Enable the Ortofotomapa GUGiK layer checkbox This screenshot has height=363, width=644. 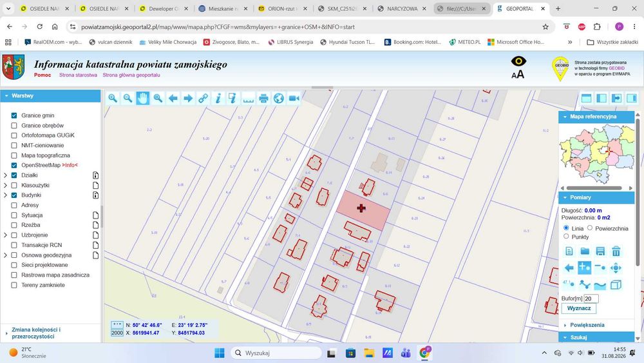coord(14,135)
